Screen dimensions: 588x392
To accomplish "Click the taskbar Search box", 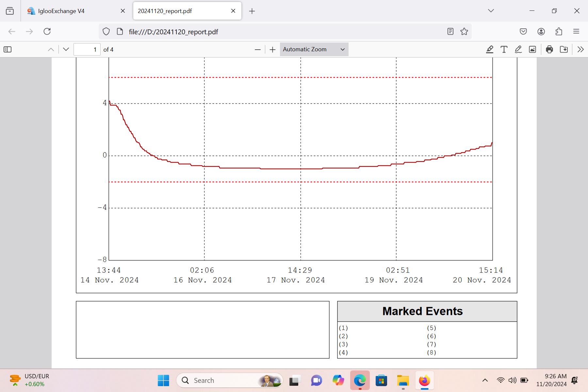I will (230, 380).
